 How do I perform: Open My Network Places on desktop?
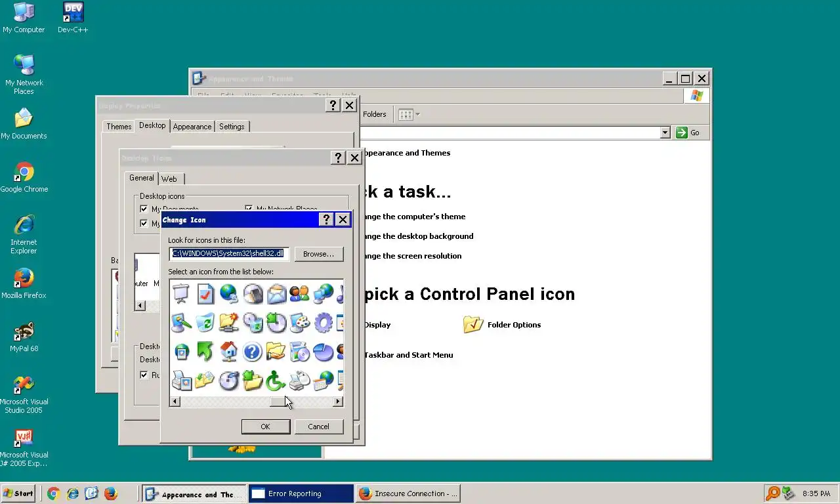[24, 74]
